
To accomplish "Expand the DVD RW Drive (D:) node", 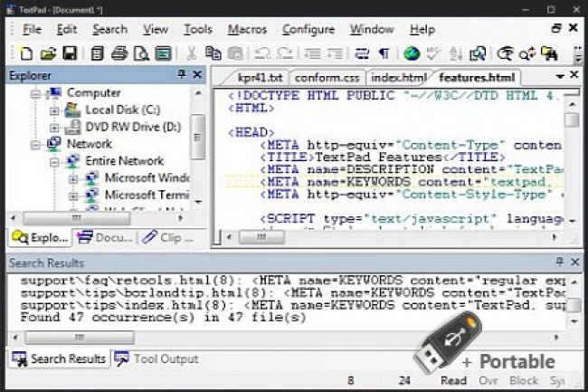I will point(54,127).
